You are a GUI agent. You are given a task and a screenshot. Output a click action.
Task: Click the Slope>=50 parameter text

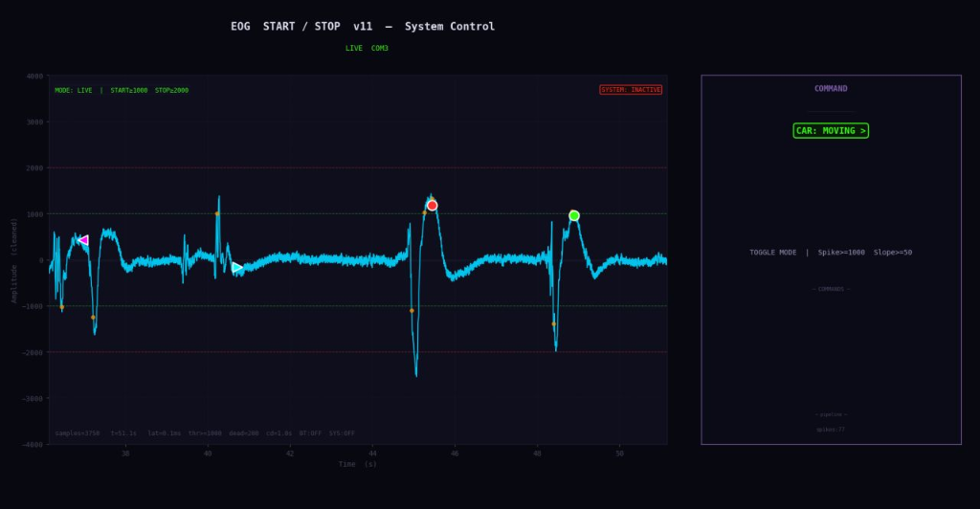click(893, 253)
